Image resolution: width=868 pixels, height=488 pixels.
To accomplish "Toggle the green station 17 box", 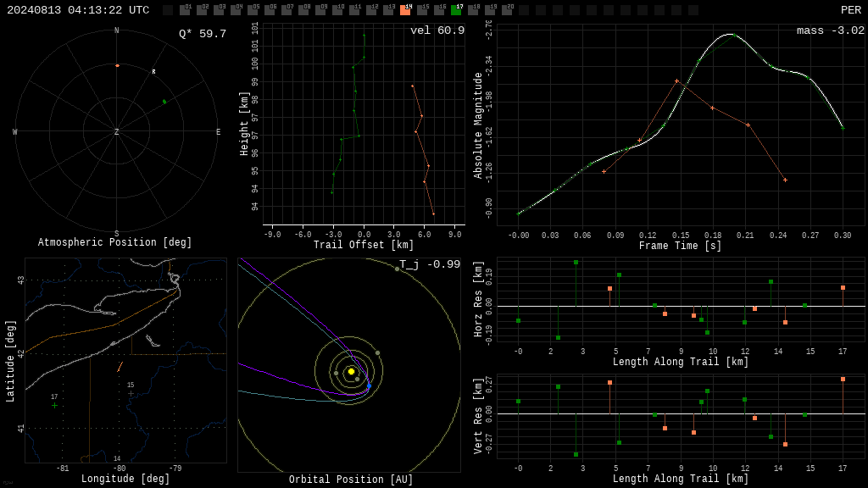I will (x=456, y=10).
